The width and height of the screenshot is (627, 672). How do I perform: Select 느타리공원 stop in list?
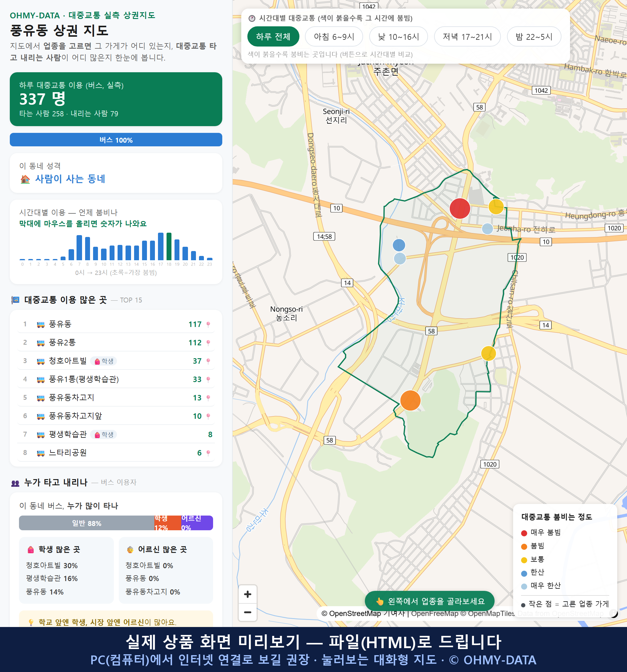[116, 452]
